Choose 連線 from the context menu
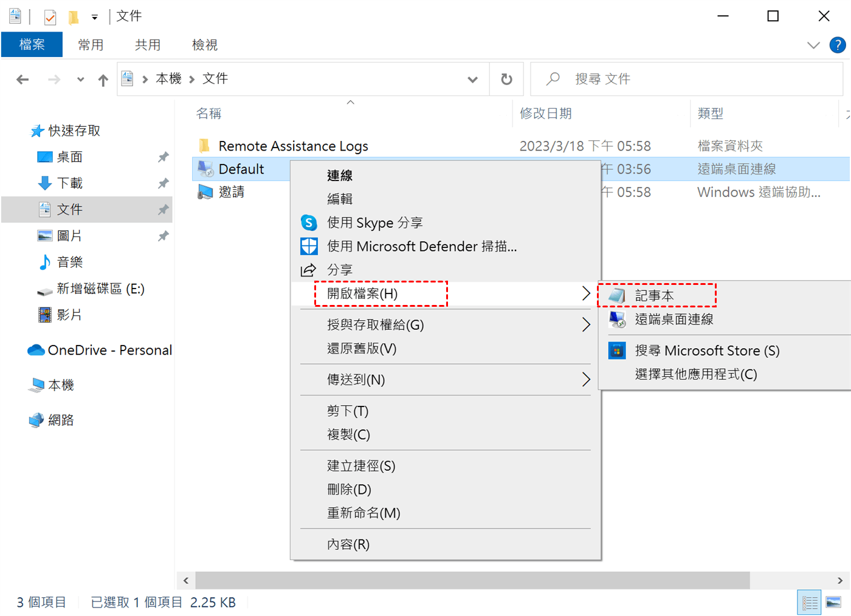The height and width of the screenshot is (616, 851). (446, 176)
